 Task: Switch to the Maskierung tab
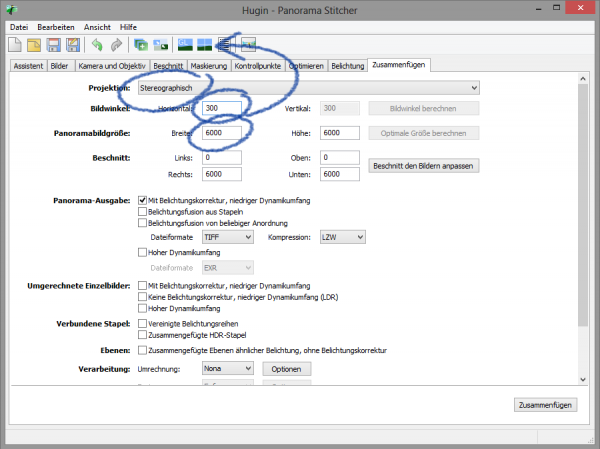[x=209, y=66]
